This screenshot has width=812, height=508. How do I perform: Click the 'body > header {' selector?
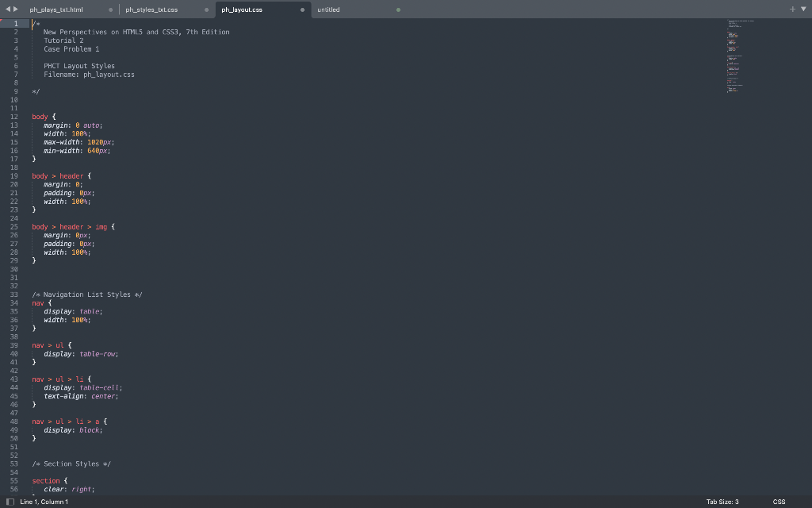[x=61, y=176]
